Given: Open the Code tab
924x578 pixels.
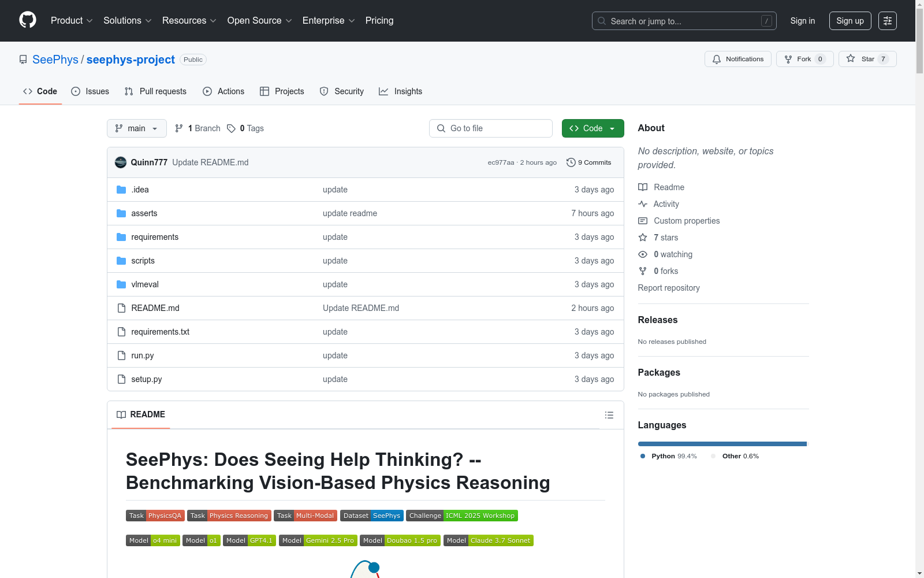Looking at the screenshot, I should pos(40,91).
